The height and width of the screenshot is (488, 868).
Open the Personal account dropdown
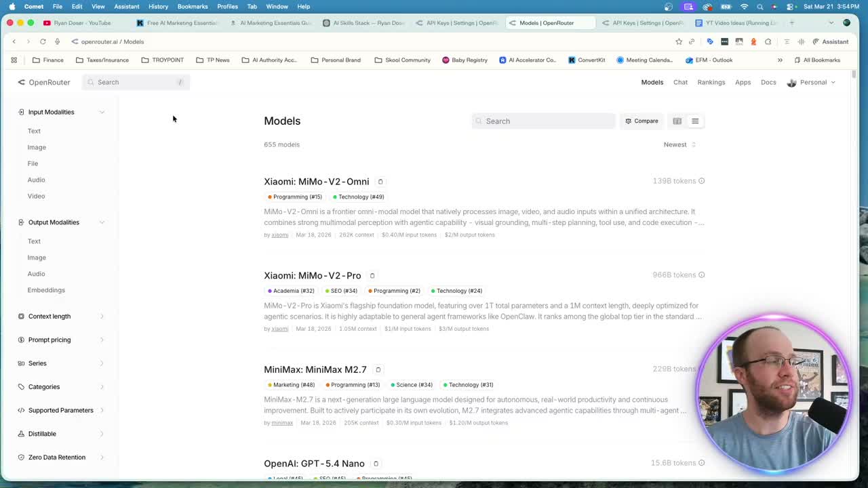point(811,82)
